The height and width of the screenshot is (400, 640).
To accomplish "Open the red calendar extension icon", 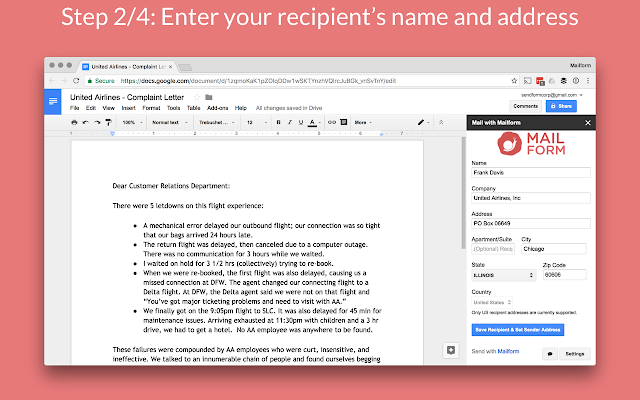I will click(x=540, y=81).
